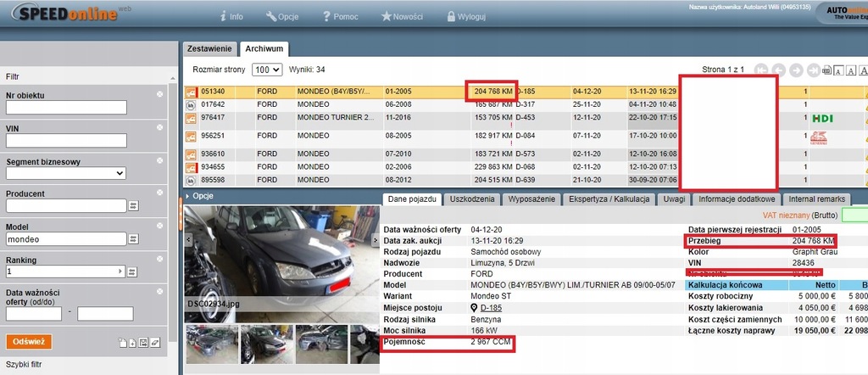Expand the Segment biznesowy dropdown
868x375 pixels.
click(x=65, y=173)
